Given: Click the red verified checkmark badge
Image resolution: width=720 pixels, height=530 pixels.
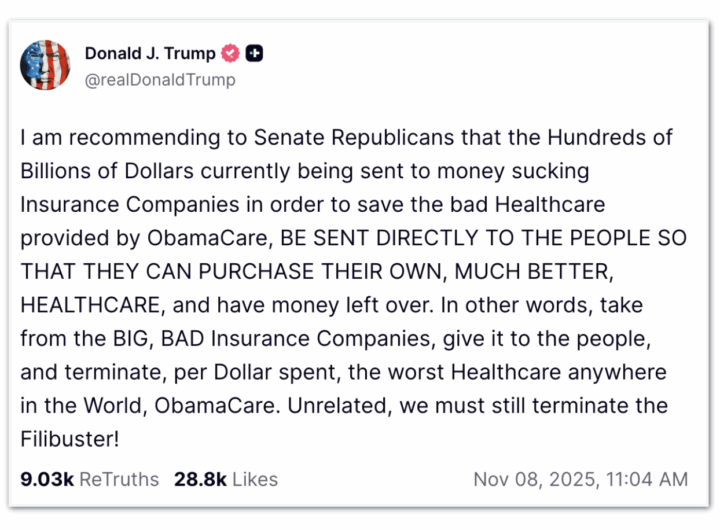Looking at the screenshot, I should point(230,54).
